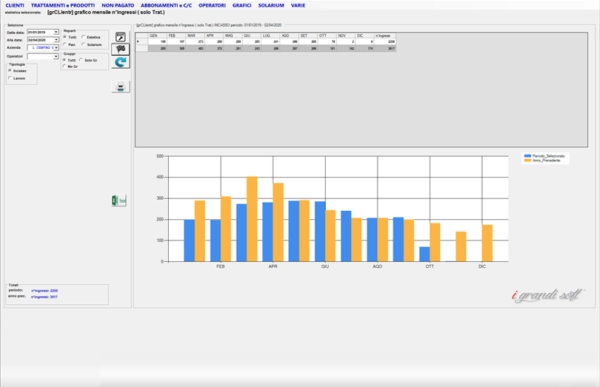Click the LUG column header
This screenshot has height=387, width=600.
click(x=271, y=36)
